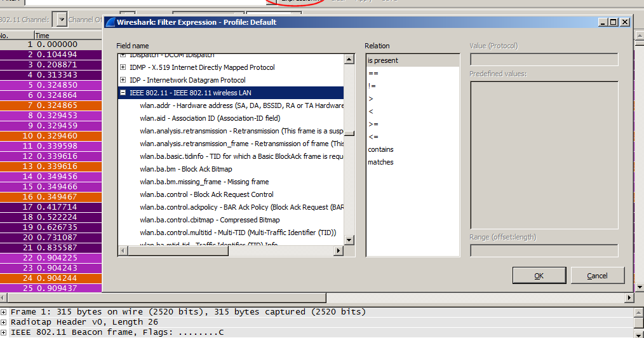
Task: Select packet 22 at time 0.904225
Action: 51,257
